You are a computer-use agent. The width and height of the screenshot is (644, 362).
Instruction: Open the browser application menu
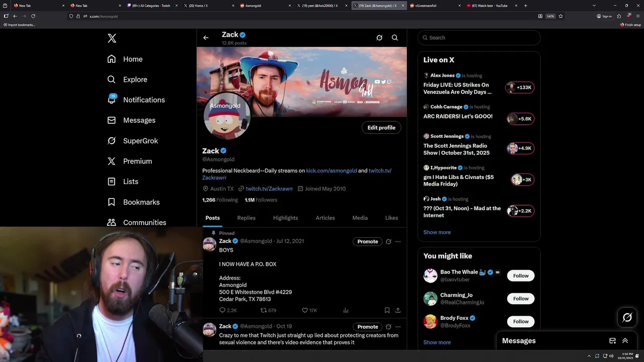coord(638,16)
